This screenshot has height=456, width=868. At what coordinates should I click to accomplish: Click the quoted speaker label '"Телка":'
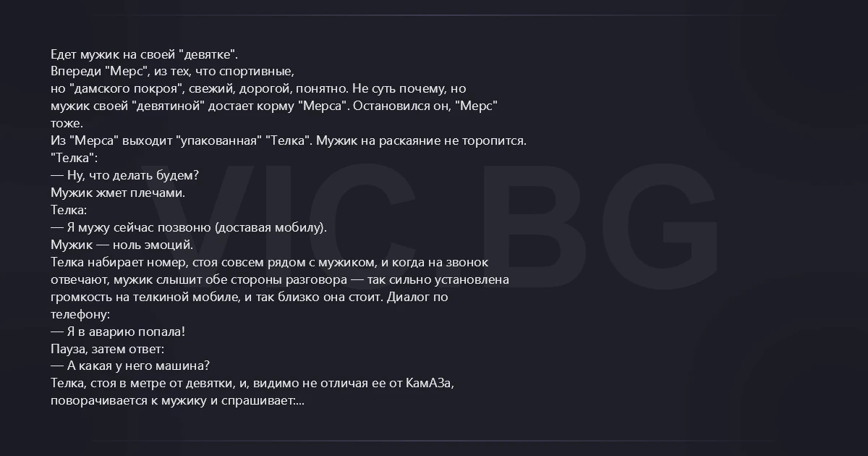pyautogui.click(x=74, y=159)
